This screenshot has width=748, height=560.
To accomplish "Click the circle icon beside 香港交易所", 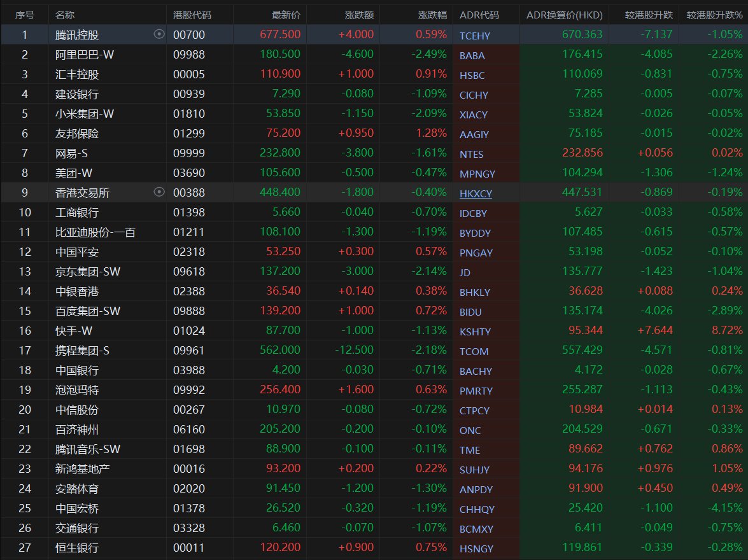I will tap(160, 192).
